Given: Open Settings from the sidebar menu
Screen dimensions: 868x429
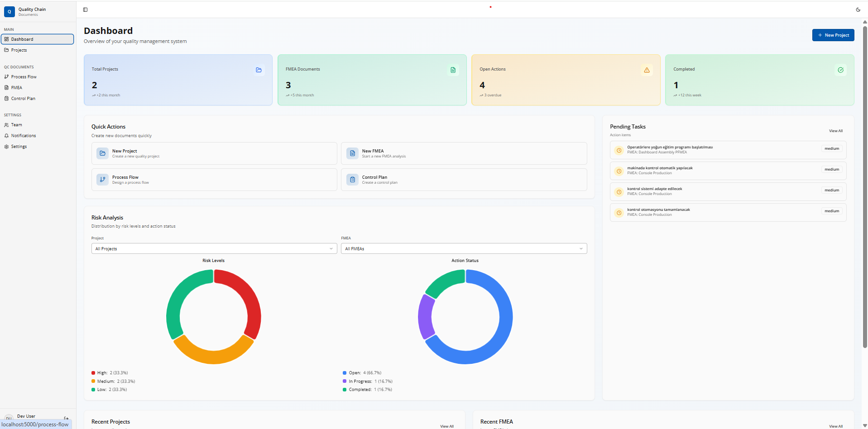Looking at the screenshot, I should point(19,146).
